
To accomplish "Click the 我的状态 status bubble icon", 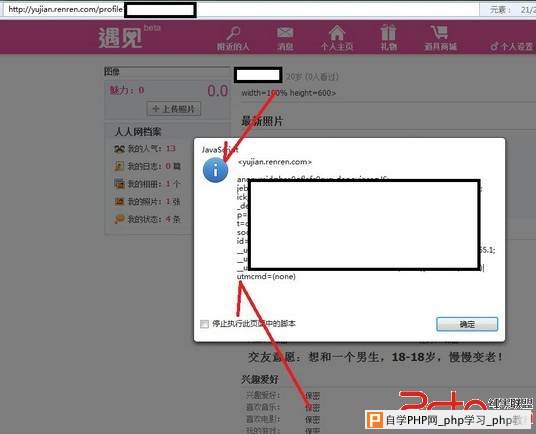I will click(x=119, y=219).
